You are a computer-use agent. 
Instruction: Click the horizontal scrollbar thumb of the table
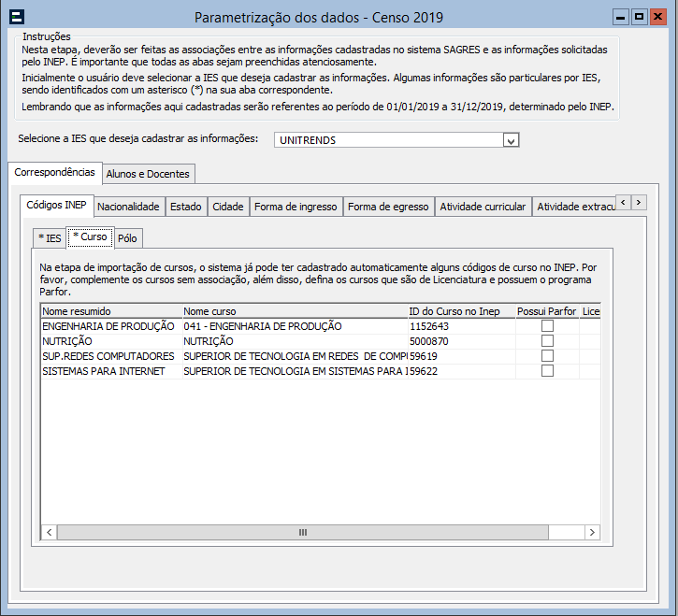(303, 532)
